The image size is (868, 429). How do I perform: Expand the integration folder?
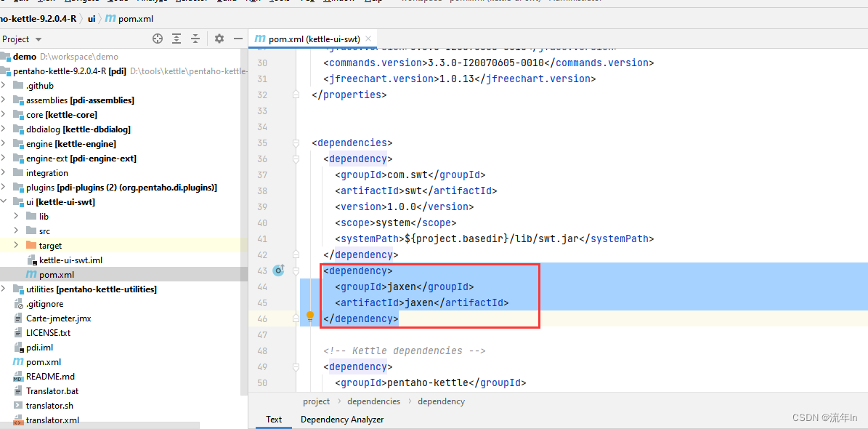4,173
